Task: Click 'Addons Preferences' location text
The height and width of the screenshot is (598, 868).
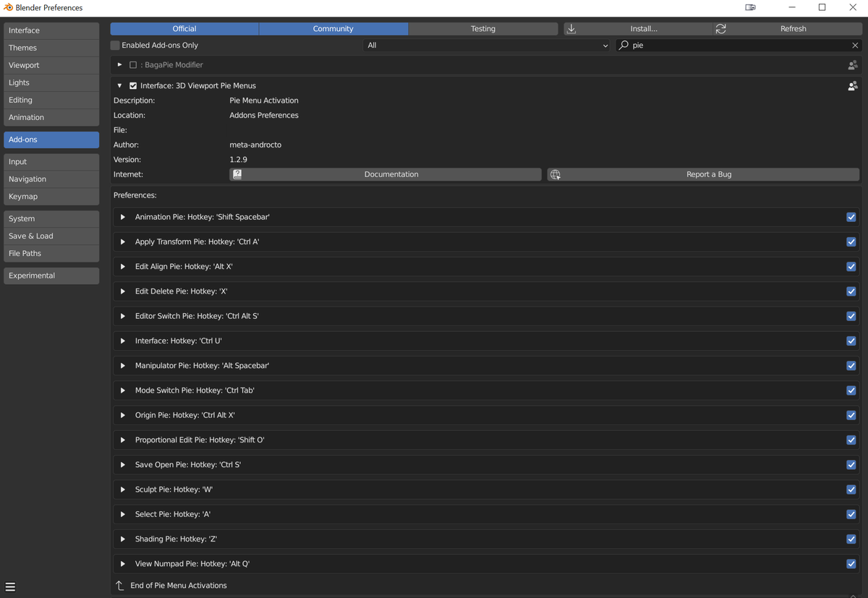Action: point(264,115)
